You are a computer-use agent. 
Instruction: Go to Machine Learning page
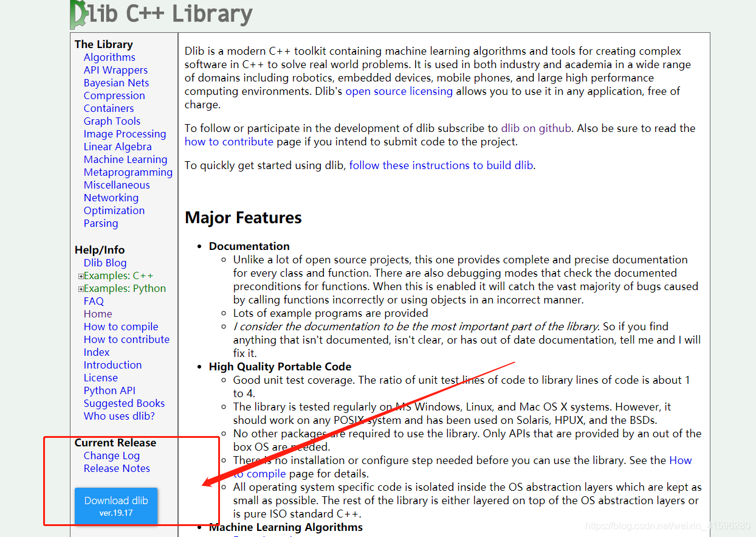125,159
